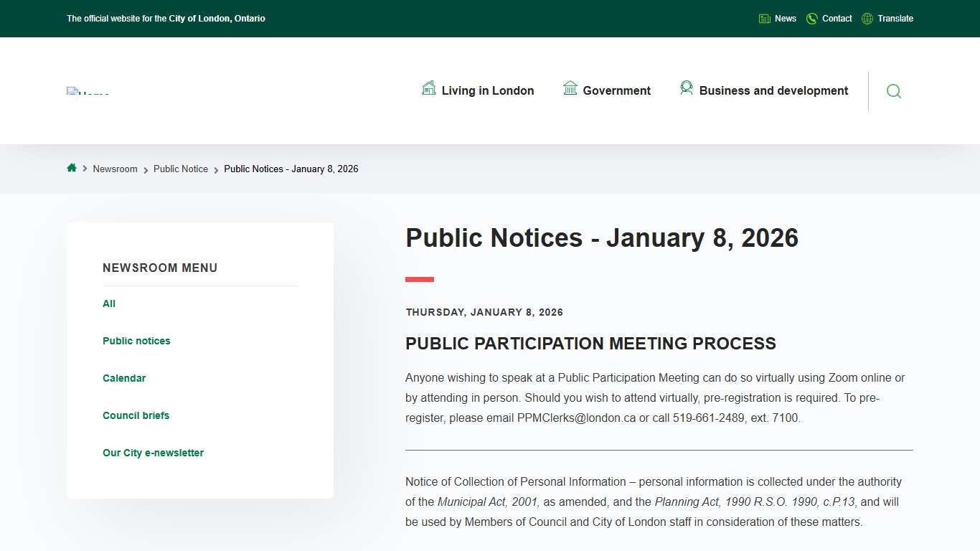Select All in the Newsroom menu
The height and width of the screenshot is (551, 980).
[108, 303]
